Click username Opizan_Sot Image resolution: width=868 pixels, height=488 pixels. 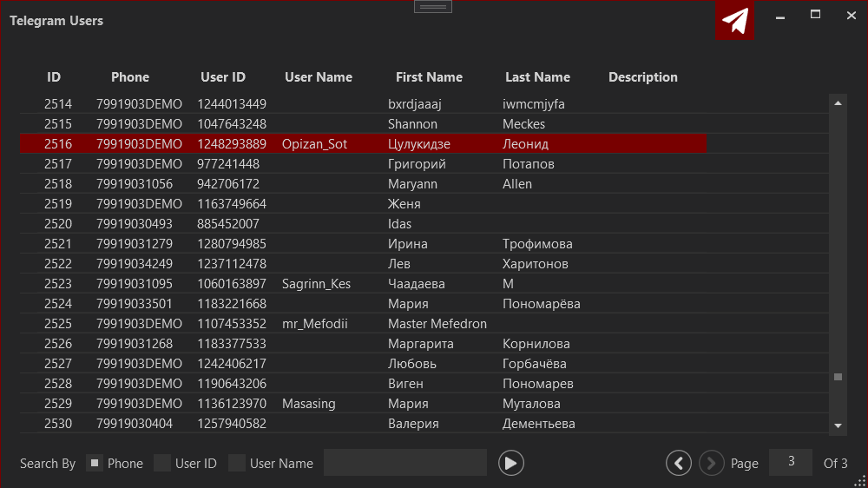(x=314, y=144)
